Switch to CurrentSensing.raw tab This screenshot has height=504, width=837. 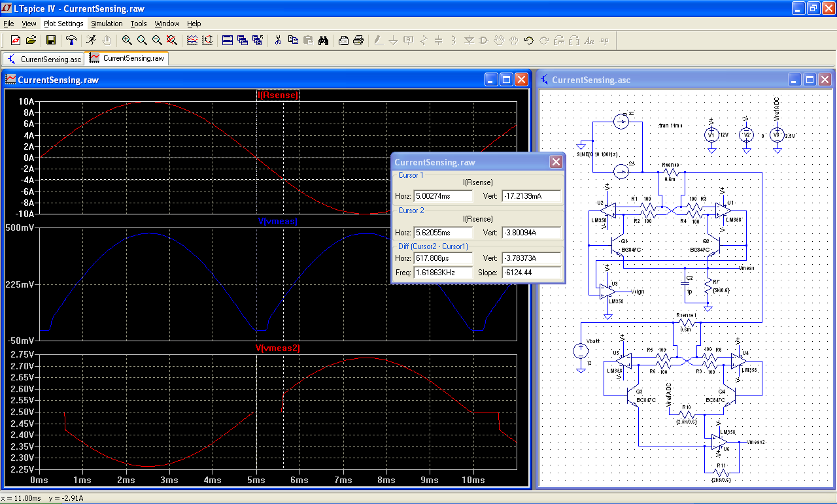(127, 58)
